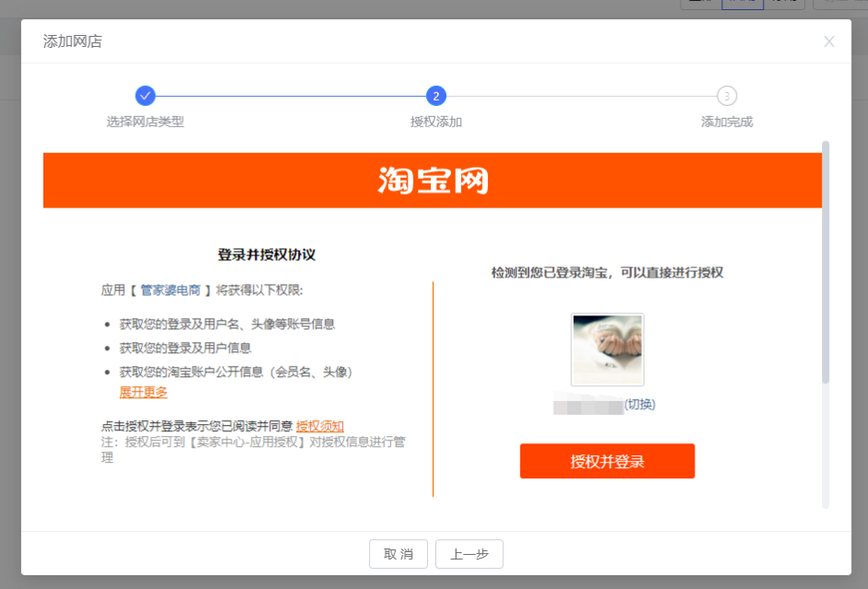
Task: Open the 授权须知 notice link
Action: pyautogui.click(x=320, y=427)
